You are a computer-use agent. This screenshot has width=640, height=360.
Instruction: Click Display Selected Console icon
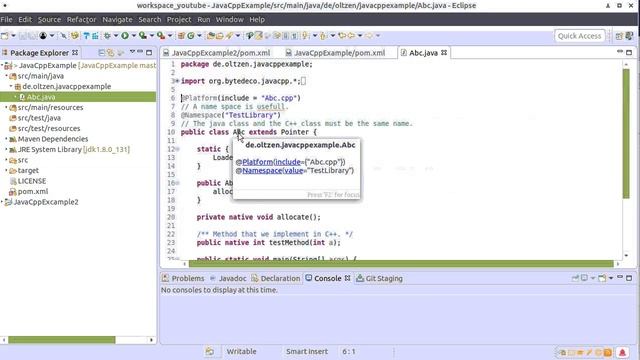pyautogui.click(x=584, y=278)
